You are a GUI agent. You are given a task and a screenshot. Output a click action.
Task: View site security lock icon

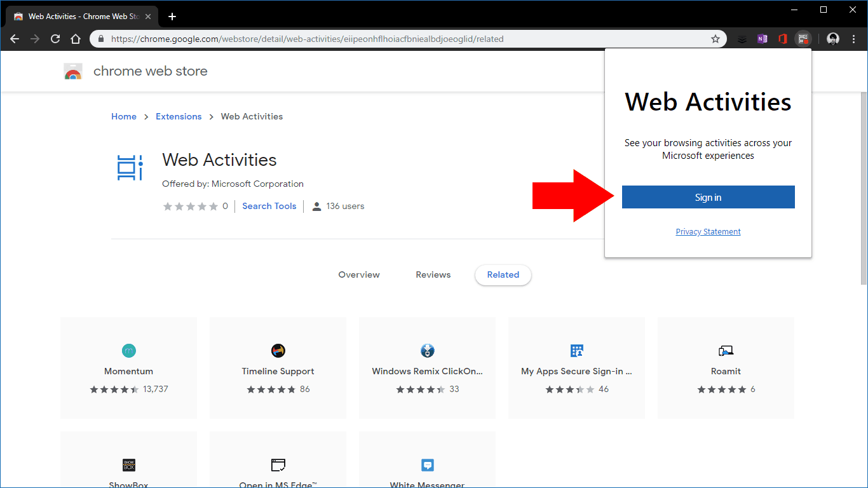(x=101, y=39)
